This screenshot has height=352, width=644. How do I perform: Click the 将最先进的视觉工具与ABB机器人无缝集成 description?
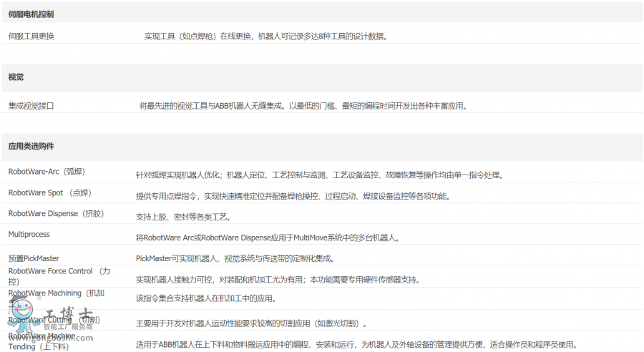point(303,106)
